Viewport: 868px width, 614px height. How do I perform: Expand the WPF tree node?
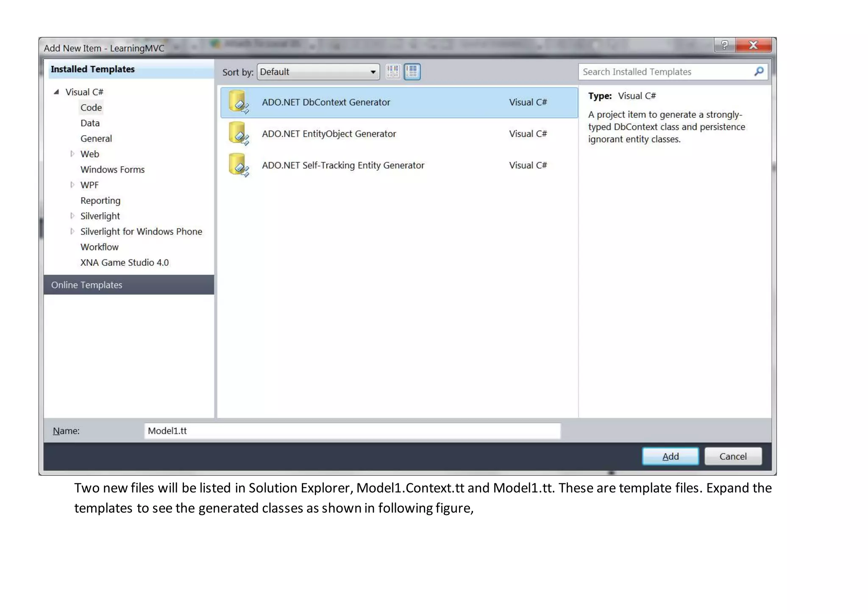[72, 185]
